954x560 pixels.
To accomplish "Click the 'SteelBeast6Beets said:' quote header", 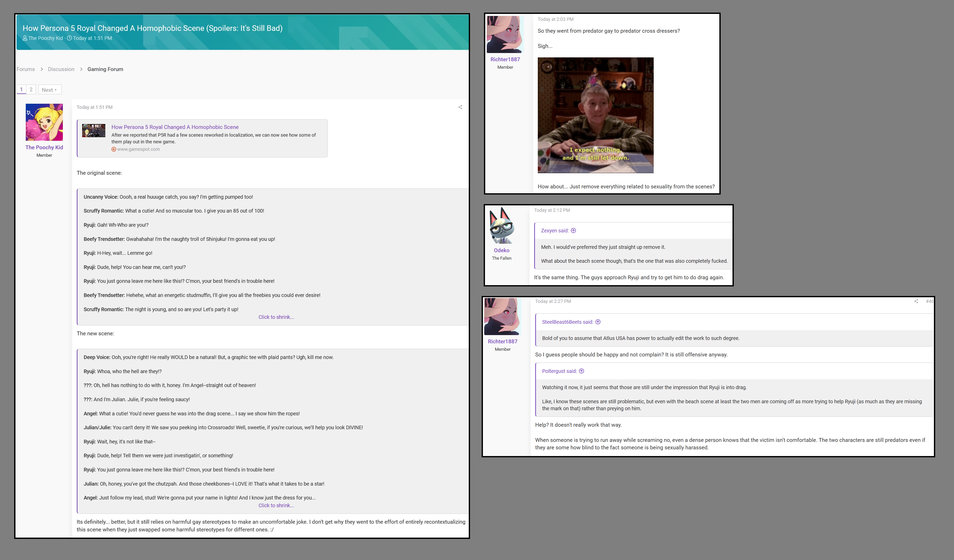I will coord(567,322).
